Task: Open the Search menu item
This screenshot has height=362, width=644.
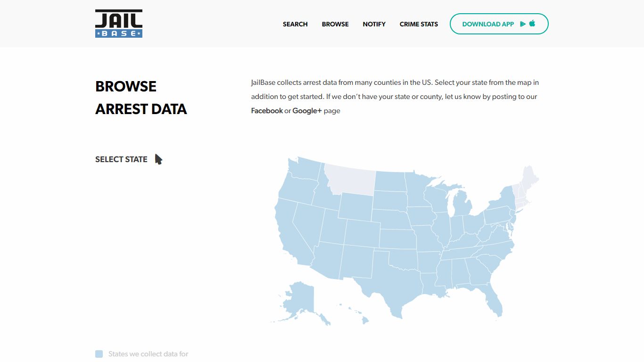Action: [x=295, y=24]
